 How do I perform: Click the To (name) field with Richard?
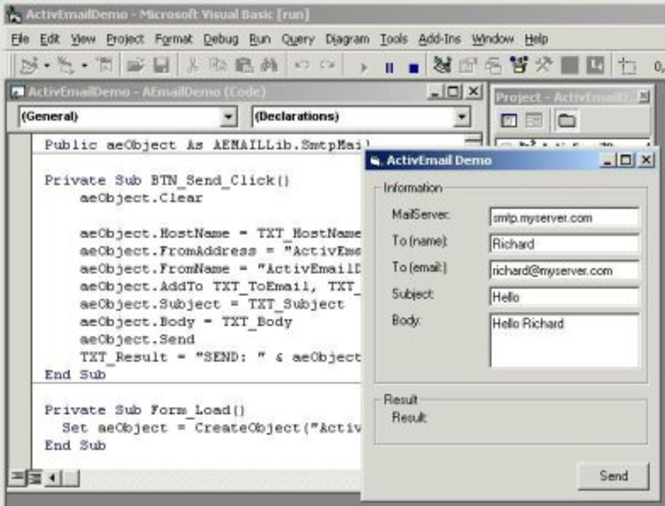tap(564, 244)
